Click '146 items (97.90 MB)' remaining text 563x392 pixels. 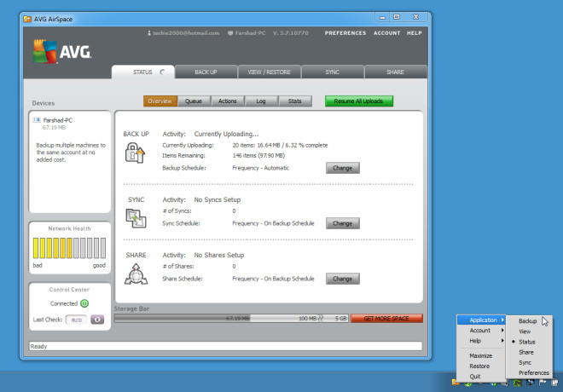[x=258, y=156]
